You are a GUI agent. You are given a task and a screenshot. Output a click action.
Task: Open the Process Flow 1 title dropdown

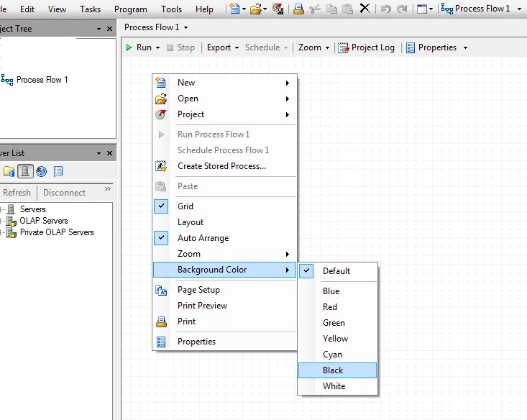pyautogui.click(x=186, y=27)
